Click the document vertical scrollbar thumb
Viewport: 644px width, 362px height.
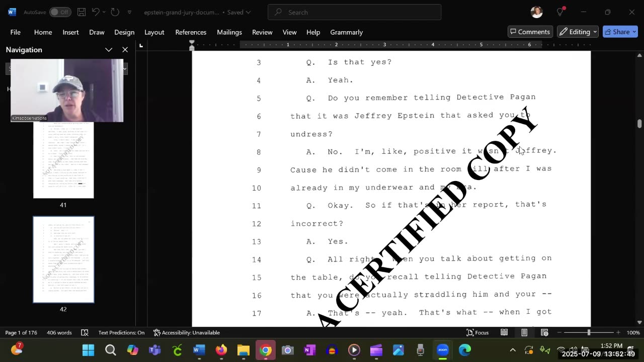pos(639,124)
